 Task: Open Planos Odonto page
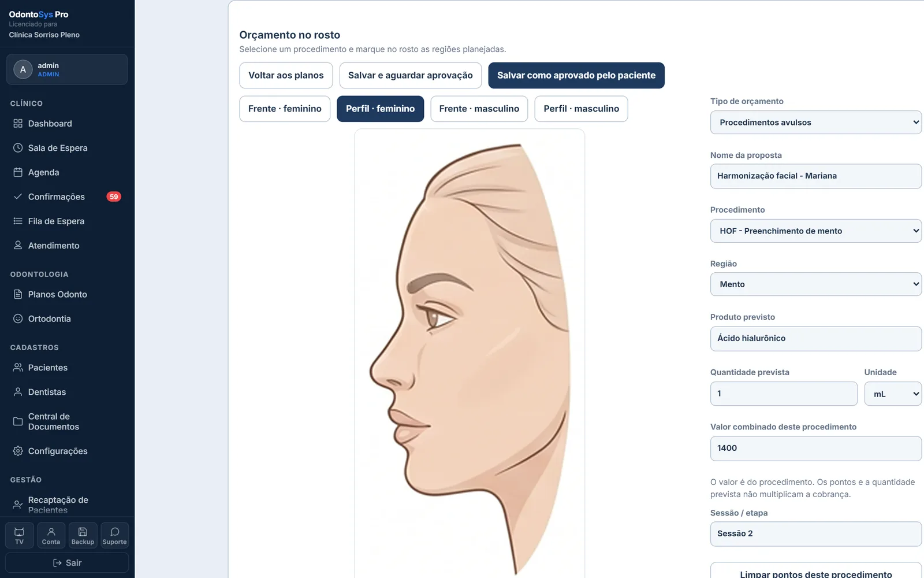pyautogui.click(x=67, y=294)
